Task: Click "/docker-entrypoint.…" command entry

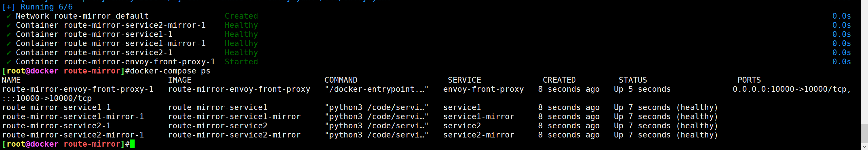Action: click(x=376, y=89)
